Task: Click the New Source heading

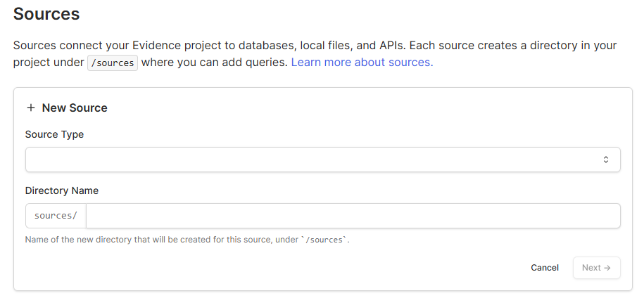Action: coord(75,108)
